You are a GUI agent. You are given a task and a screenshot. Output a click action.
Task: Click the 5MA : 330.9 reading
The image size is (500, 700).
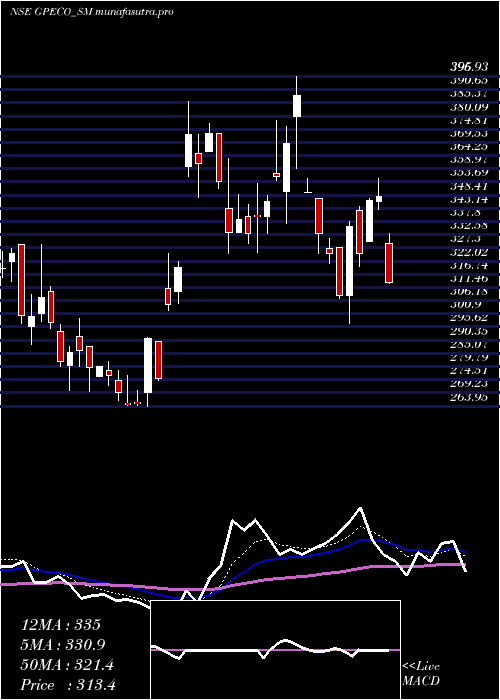tap(65, 645)
